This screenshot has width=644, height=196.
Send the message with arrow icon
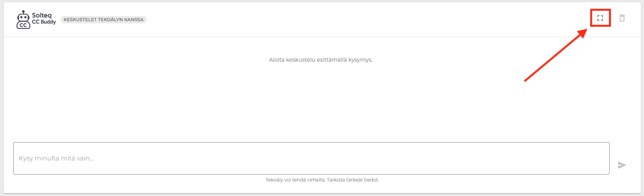point(622,165)
